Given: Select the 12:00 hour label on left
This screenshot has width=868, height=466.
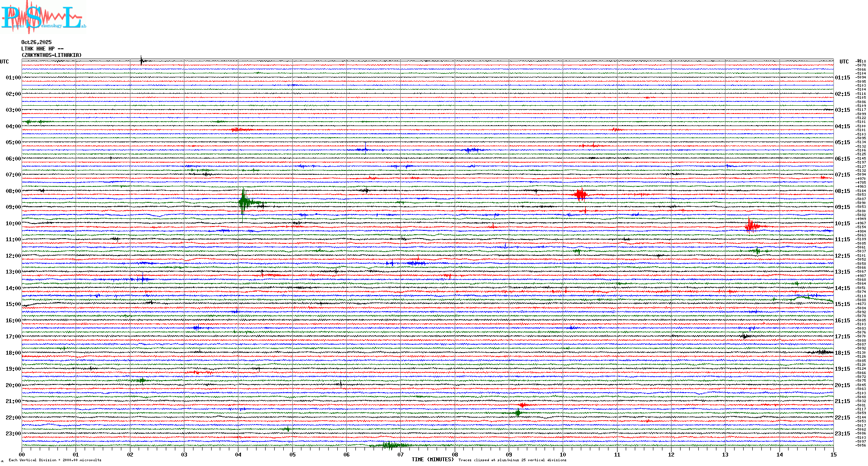Looking at the screenshot, I should click(13, 256).
